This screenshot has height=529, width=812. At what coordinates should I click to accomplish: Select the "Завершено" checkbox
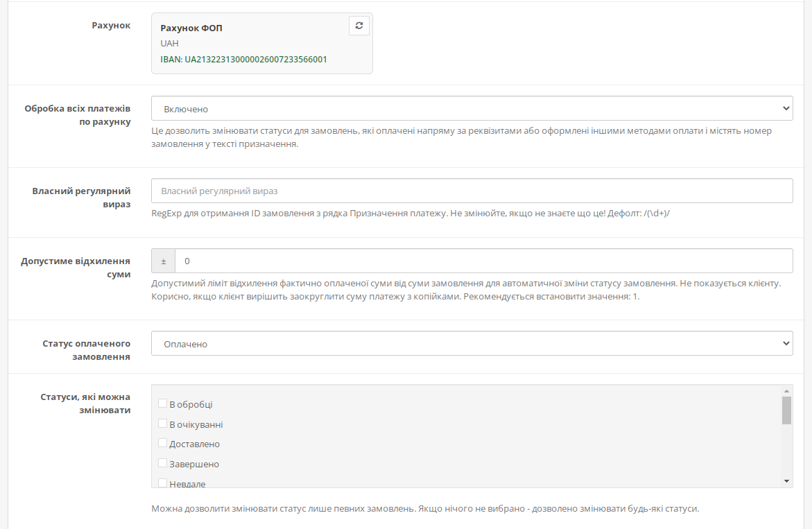(162, 463)
